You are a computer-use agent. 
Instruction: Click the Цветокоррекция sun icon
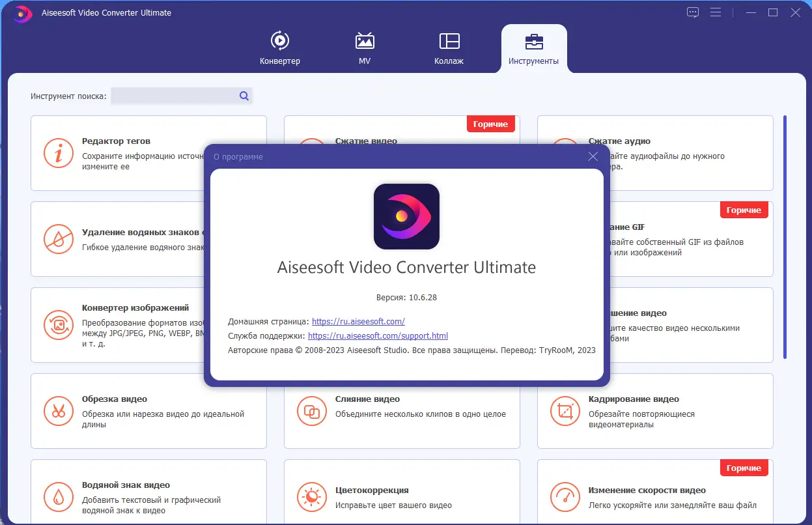(313, 498)
